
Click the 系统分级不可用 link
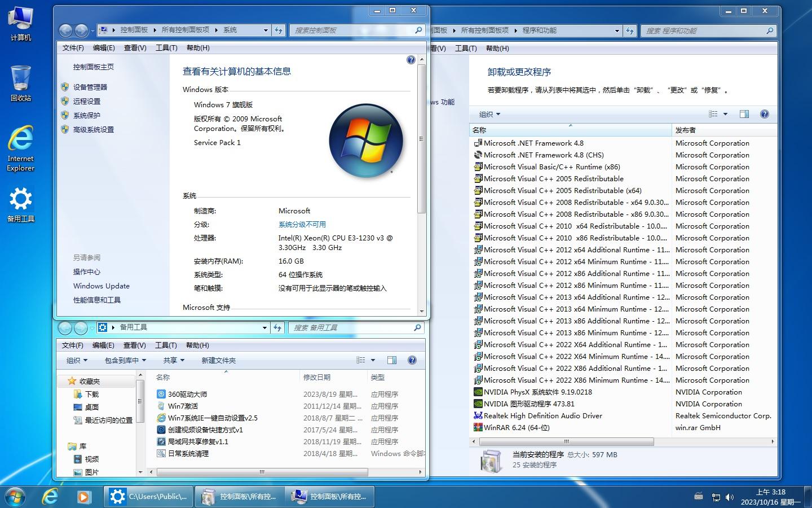302,224
